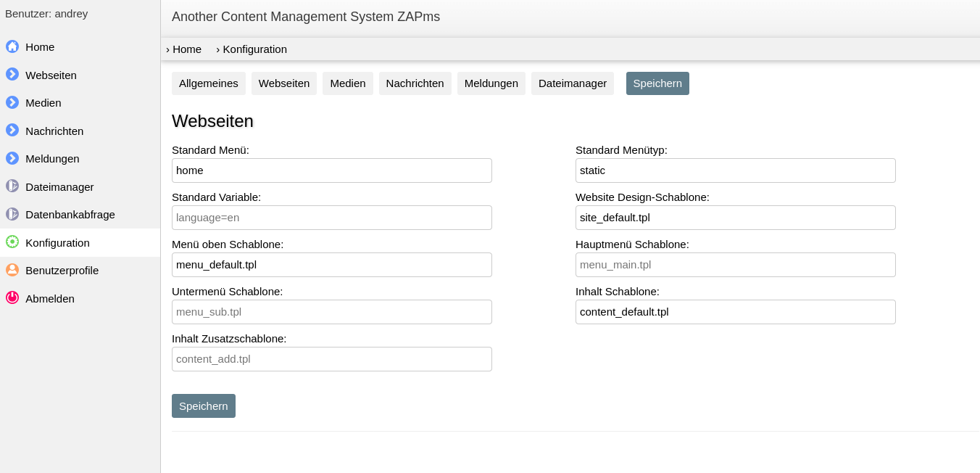The width and height of the screenshot is (980, 473).
Task: Go to Medien in the sidebar
Action: (80, 103)
